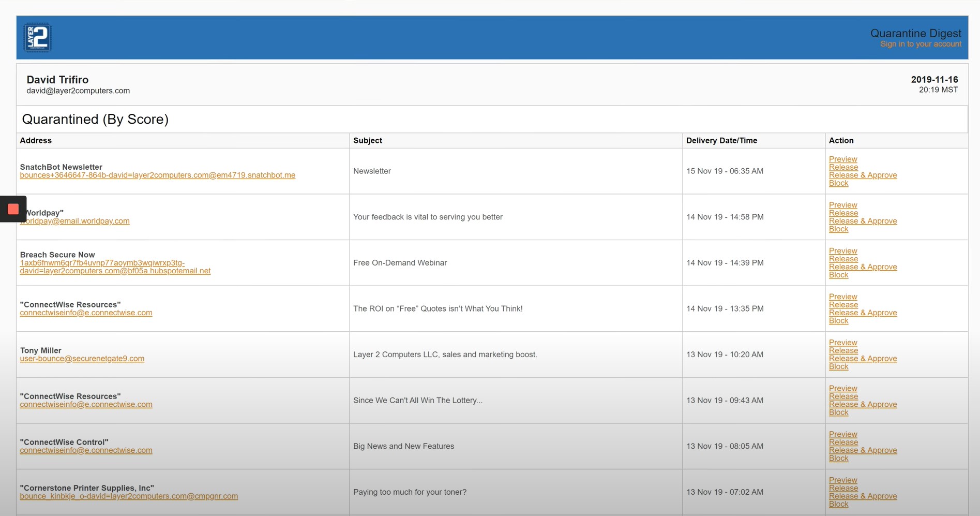This screenshot has height=516, width=980.
Task: Release the Big News and New Features email
Action: click(x=843, y=442)
